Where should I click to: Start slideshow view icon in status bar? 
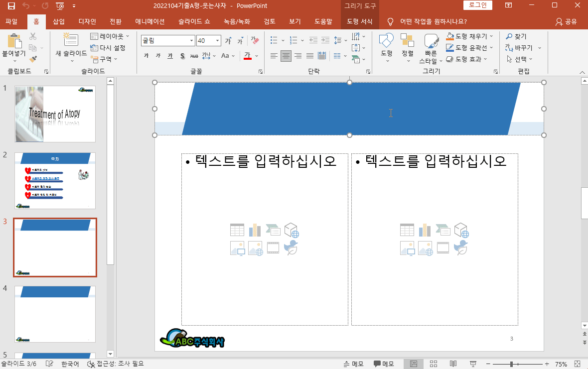click(x=473, y=364)
